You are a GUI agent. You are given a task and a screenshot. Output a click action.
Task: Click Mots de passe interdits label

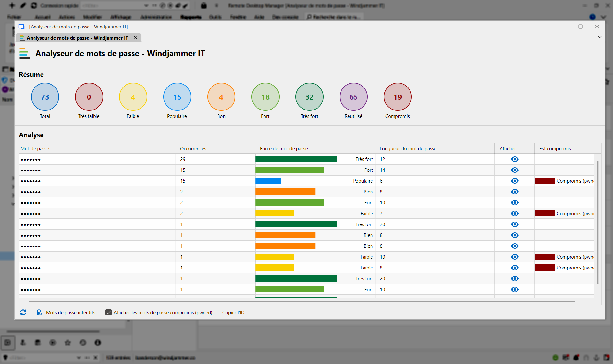pyautogui.click(x=71, y=312)
